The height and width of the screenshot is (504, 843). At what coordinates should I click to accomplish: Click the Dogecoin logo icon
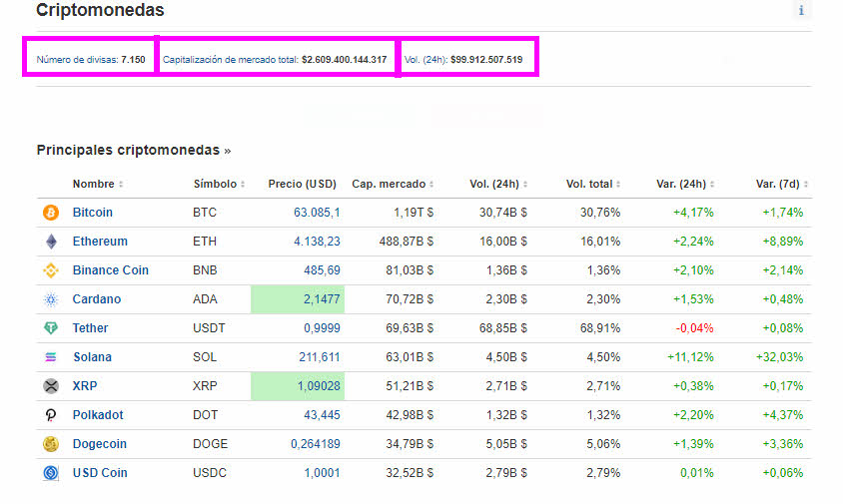(x=51, y=444)
